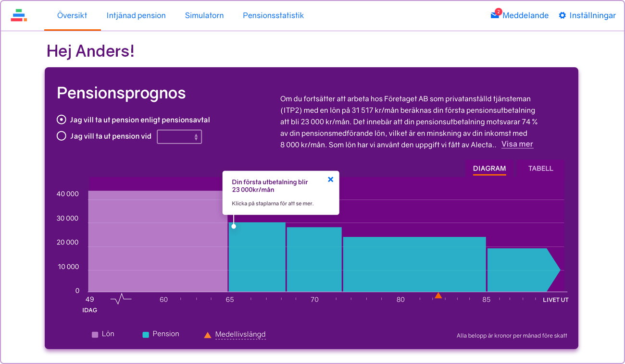The height and width of the screenshot is (364, 625).
Task: Open the Pensionsstatistik page
Action: pos(273,15)
